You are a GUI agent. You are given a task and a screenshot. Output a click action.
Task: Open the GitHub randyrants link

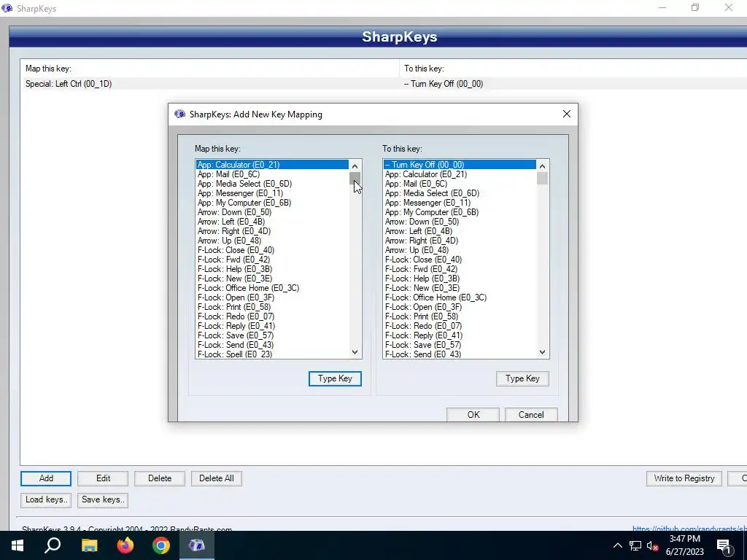pyautogui.click(x=689, y=529)
